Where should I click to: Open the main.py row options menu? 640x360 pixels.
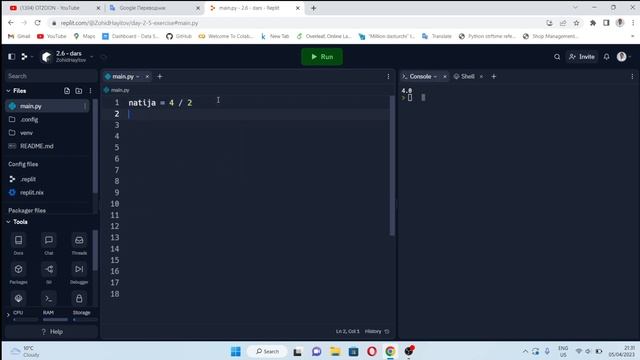85,106
